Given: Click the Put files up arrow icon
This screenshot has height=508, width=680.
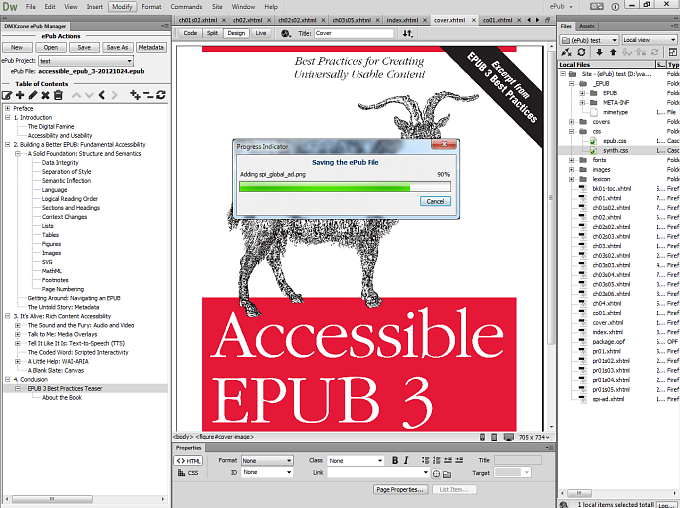Looking at the screenshot, I should 613,52.
